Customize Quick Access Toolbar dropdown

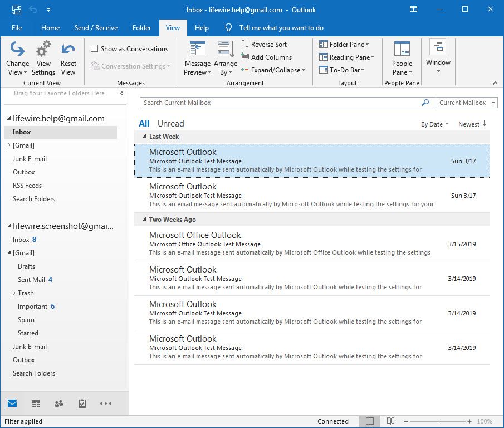(x=48, y=10)
